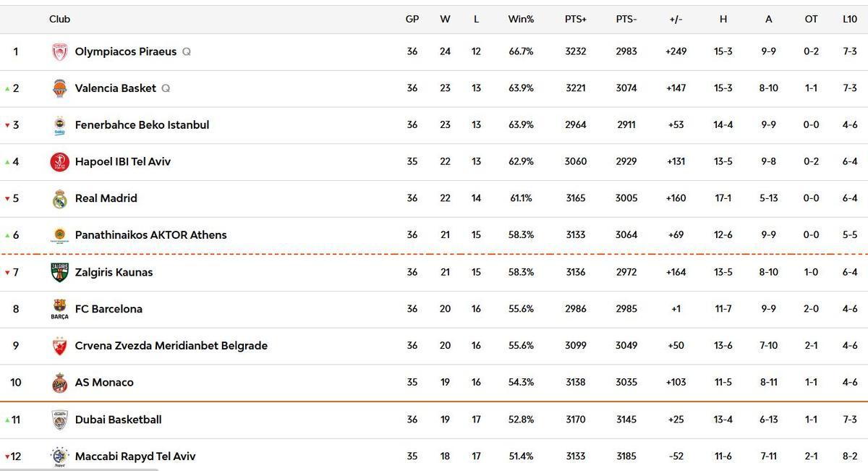The height and width of the screenshot is (471, 868).
Task: Click the red down arrow beside rank 3
Action: coord(6,124)
